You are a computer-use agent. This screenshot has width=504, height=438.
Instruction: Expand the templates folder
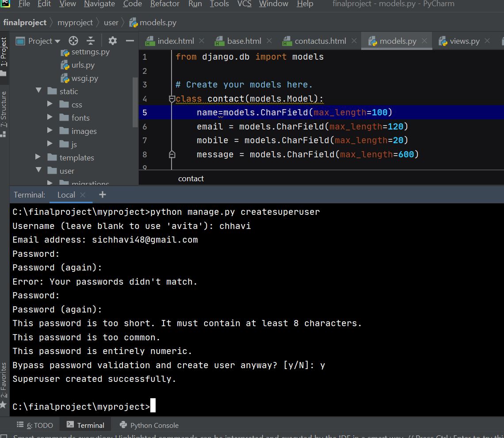[x=38, y=156]
